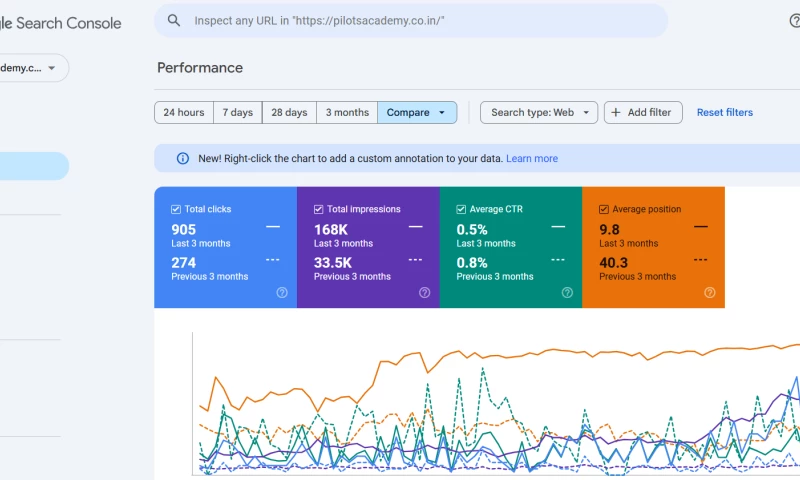Toggle the Average position checkbox
The width and height of the screenshot is (800, 480).
604,209
